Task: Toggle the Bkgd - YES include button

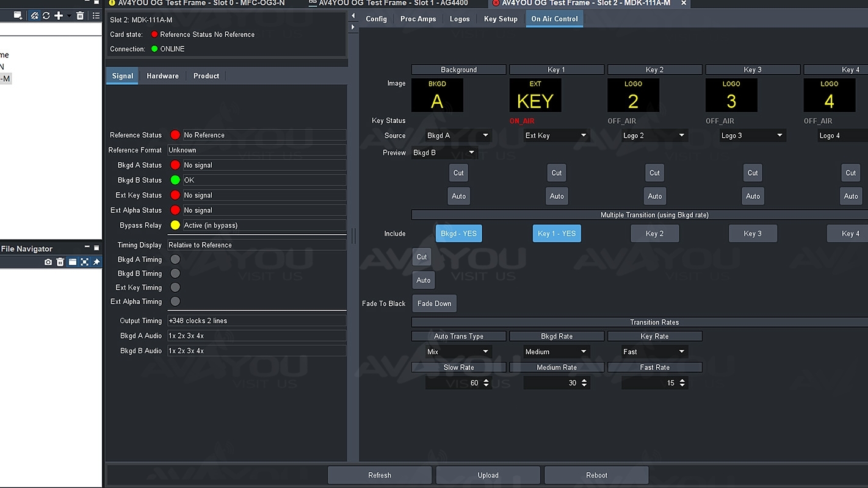Action: pyautogui.click(x=458, y=234)
